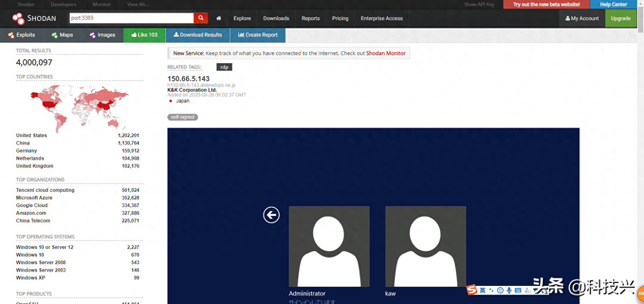Viewport: 644px width, 304px height.
Task: Click the top countries world map
Action: (79, 108)
